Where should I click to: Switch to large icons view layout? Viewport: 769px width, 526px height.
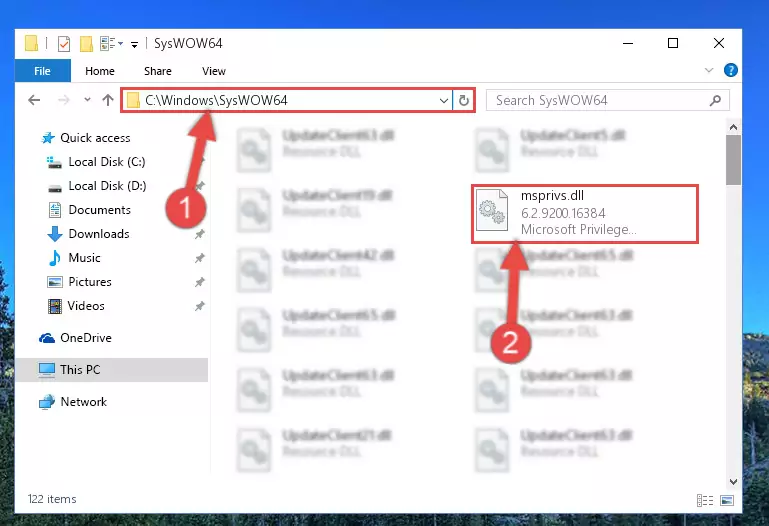[727, 500]
